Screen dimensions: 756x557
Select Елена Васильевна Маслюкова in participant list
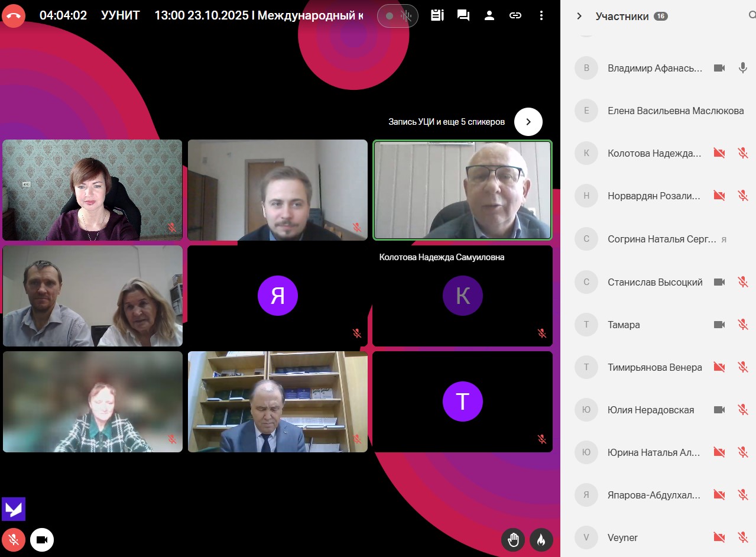675,111
